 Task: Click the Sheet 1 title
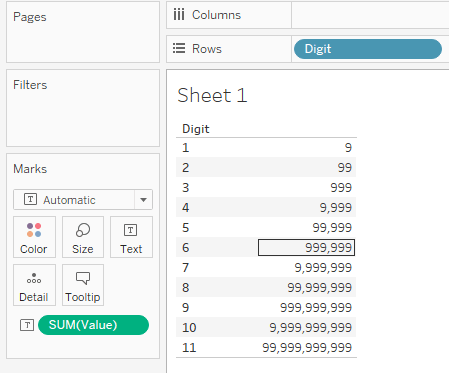(x=212, y=95)
